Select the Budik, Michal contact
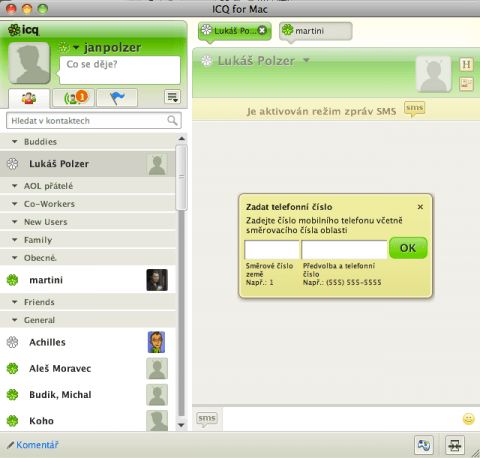This screenshot has height=458, width=480. (88, 395)
